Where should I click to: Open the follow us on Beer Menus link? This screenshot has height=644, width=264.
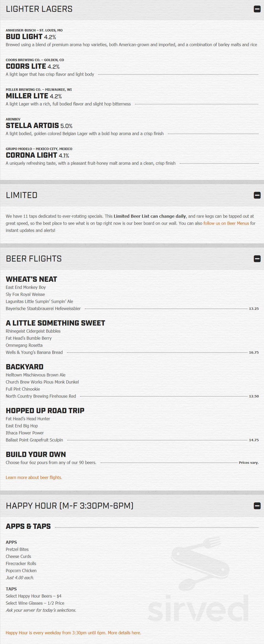point(226,223)
